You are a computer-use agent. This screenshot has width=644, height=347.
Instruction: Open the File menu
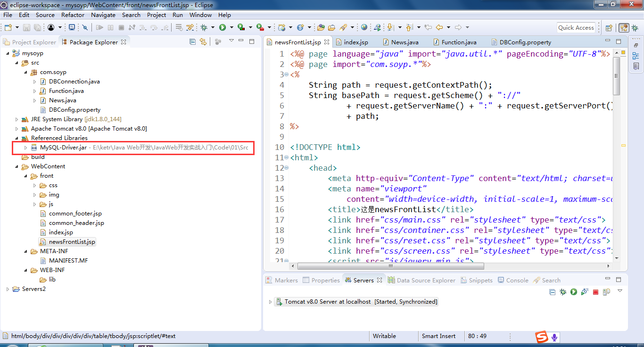click(x=8, y=15)
